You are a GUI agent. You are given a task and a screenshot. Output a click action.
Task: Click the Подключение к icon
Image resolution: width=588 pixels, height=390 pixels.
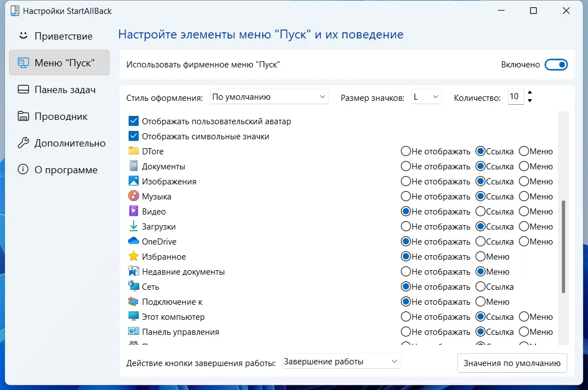click(x=134, y=301)
